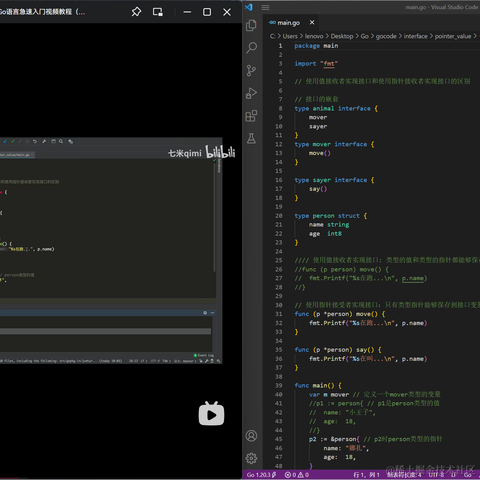Play the video with bilibili play button

point(211,414)
